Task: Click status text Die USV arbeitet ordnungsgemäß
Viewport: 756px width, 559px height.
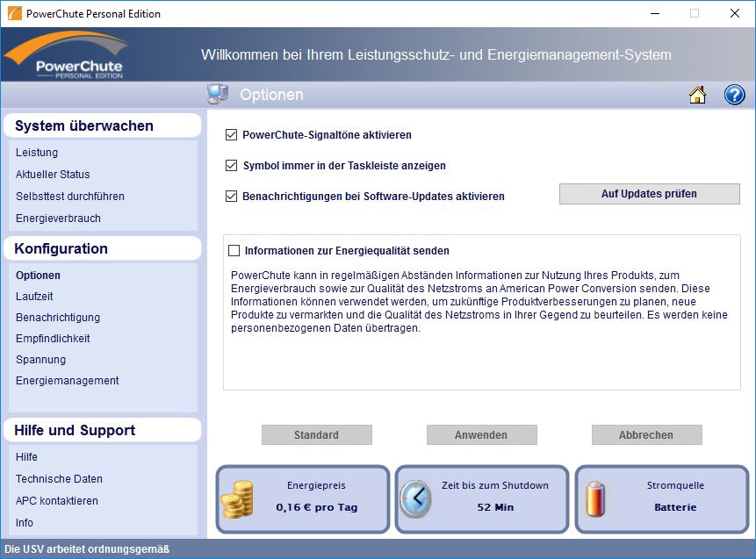Action: click(87, 549)
